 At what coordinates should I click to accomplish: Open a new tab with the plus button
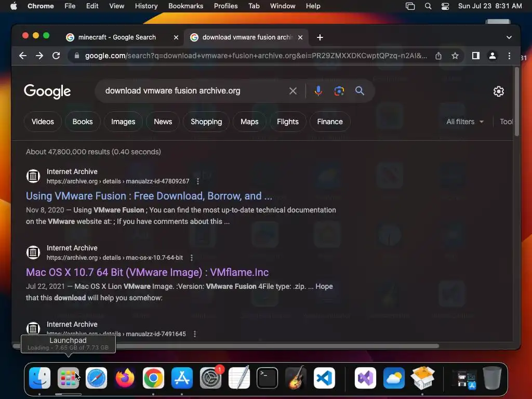320,37
